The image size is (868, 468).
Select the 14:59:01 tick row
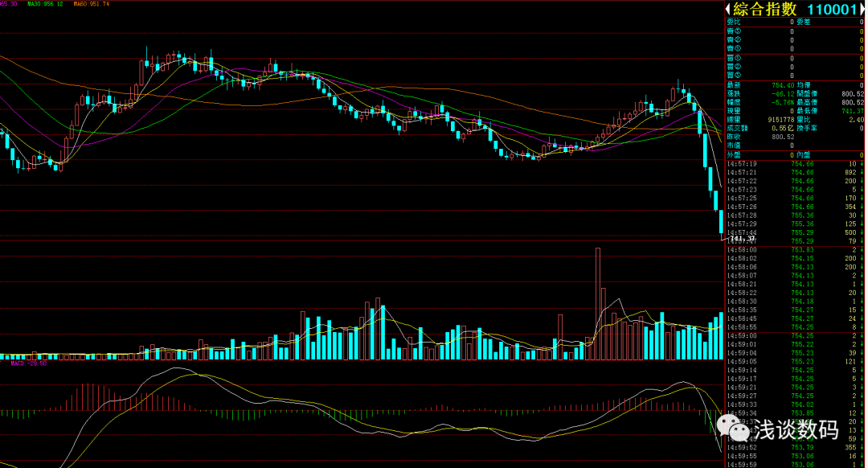(x=795, y=344)
